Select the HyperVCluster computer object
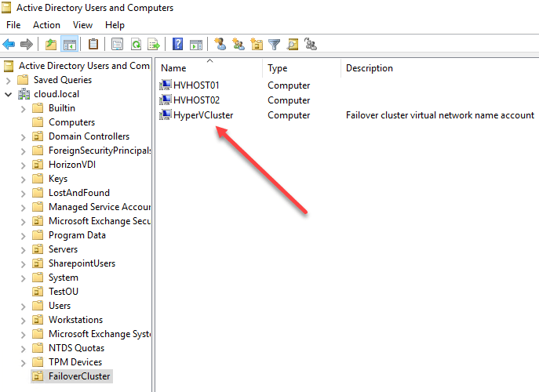The height and width of the screenshot is (392, 539). point(202,115)
